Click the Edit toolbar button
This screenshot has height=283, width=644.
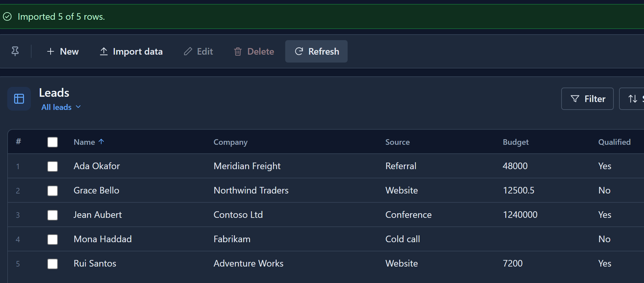click(x=198, y=51)
